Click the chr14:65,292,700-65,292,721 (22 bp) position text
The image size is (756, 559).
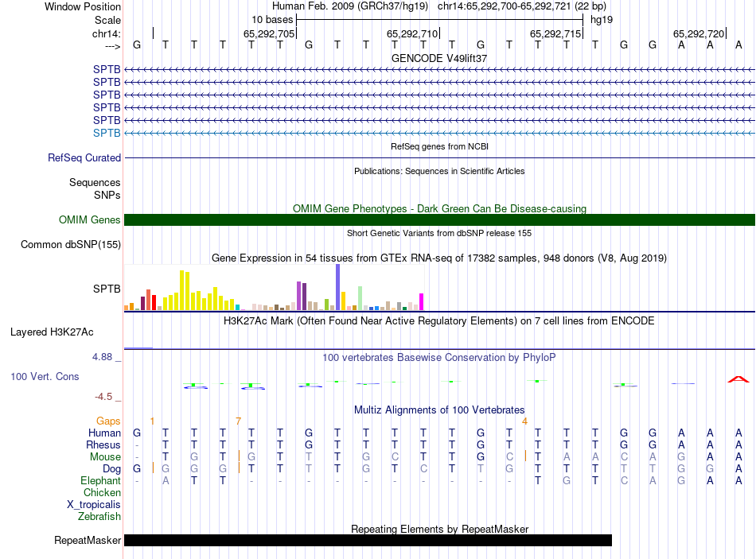[522, 6]
